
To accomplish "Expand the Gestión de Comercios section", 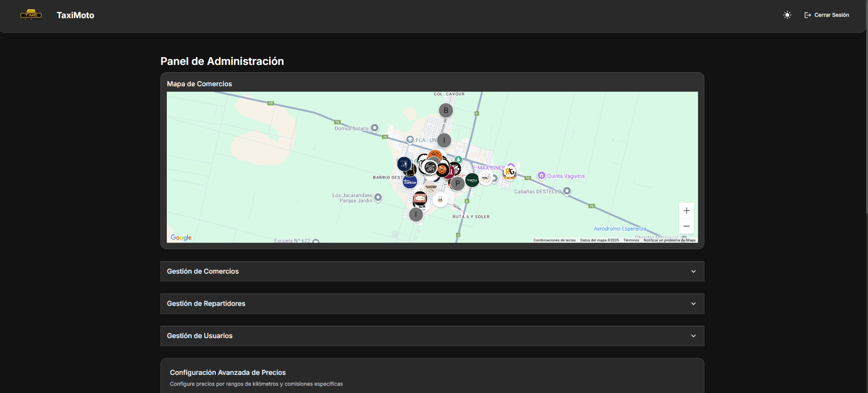I will coord(432,271).
